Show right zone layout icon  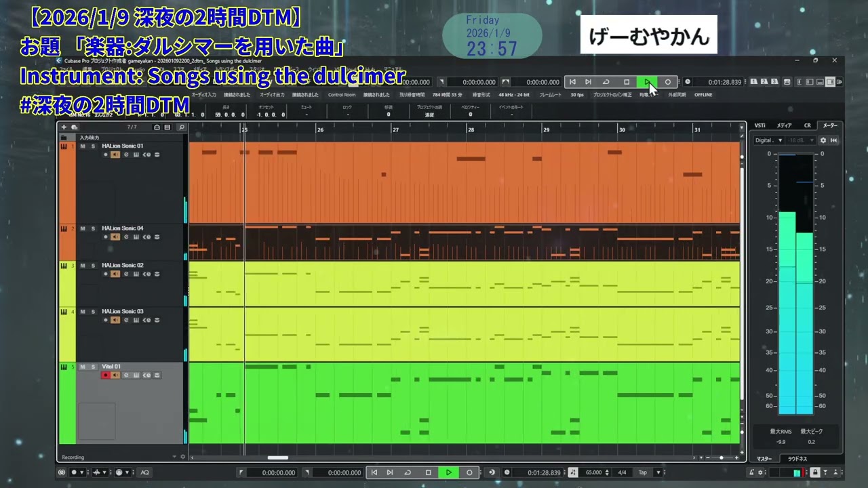[x=830, y=82]
